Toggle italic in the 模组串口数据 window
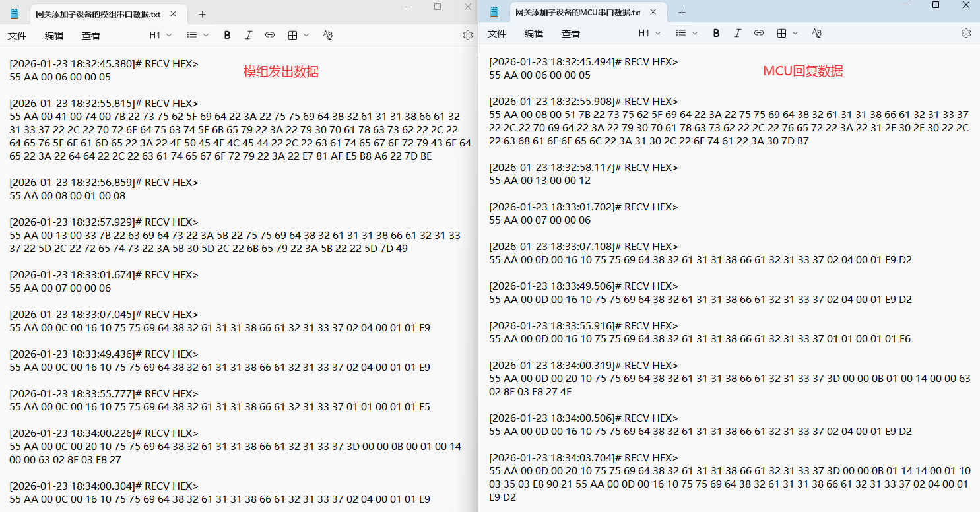Viewport: 980px width, 512px height. [248, 35]
